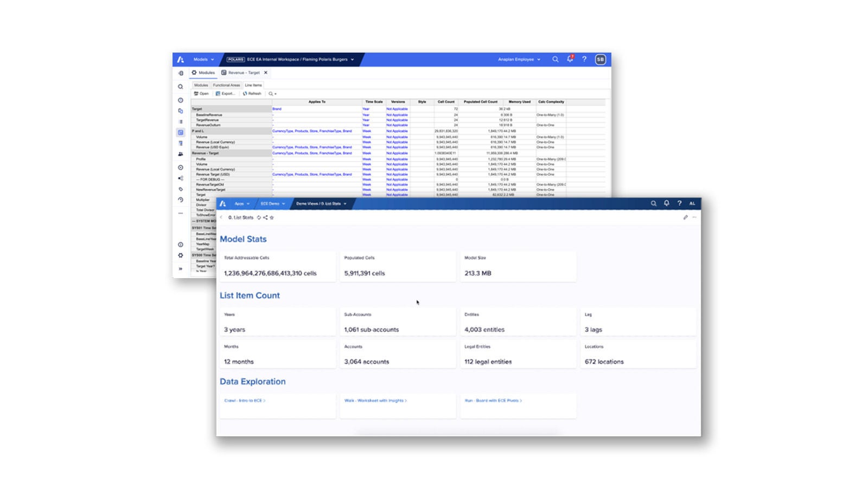Click the Help question mark icon
Viewport: 868px width, 488px height.
pos(584,60)
